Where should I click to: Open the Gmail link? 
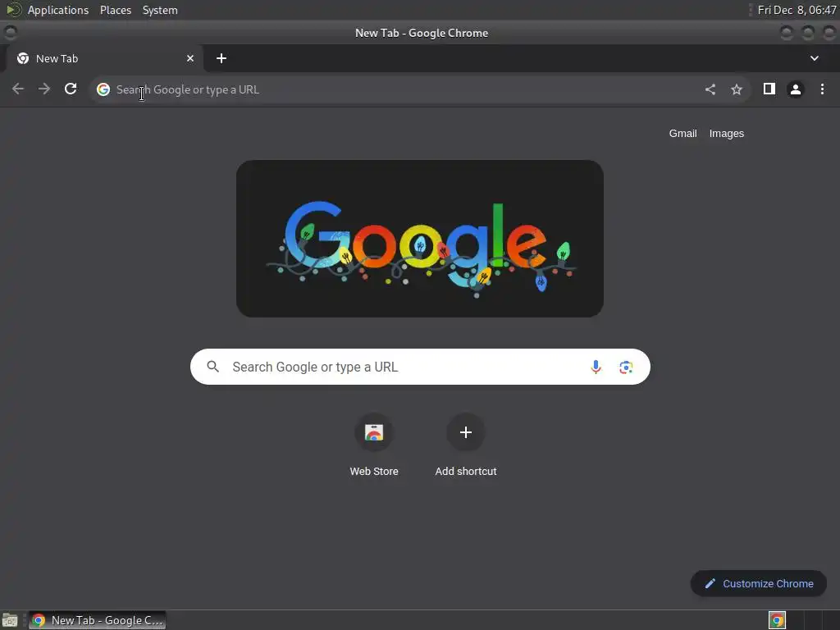[x=683, y=134]
